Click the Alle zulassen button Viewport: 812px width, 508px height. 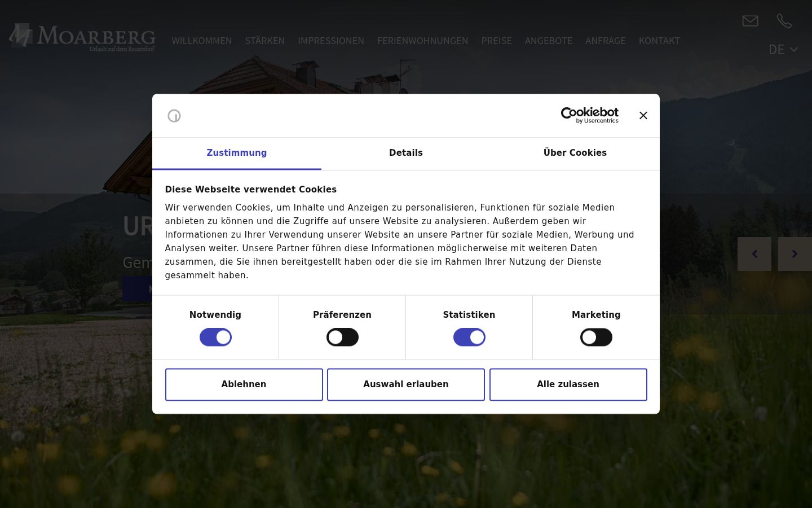tap(568, 384)
